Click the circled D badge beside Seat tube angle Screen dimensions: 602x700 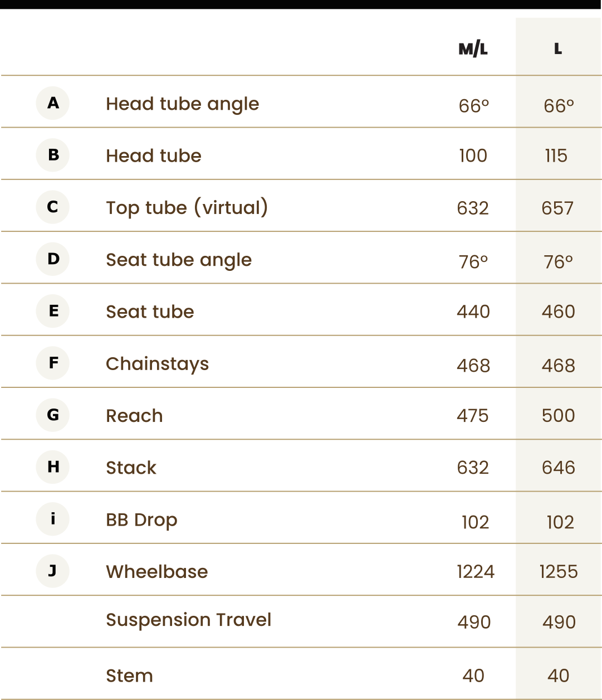(x=53, y=259)
